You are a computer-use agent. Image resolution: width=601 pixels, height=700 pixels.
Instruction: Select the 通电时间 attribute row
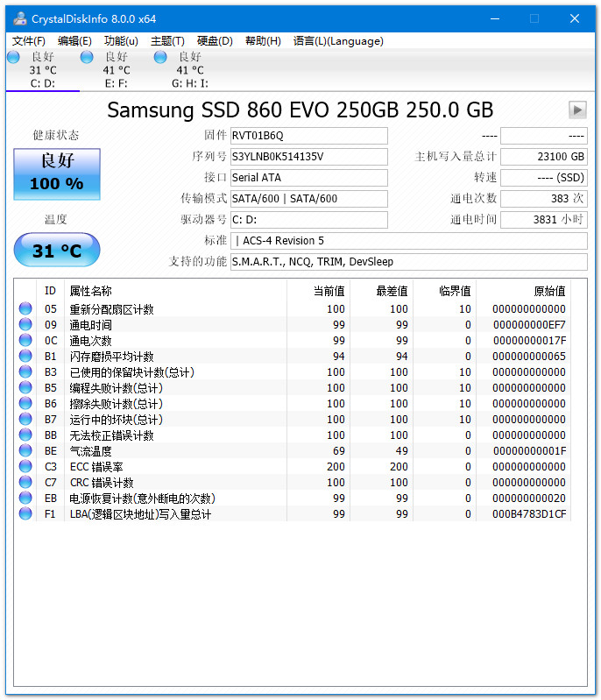(294, 324)
